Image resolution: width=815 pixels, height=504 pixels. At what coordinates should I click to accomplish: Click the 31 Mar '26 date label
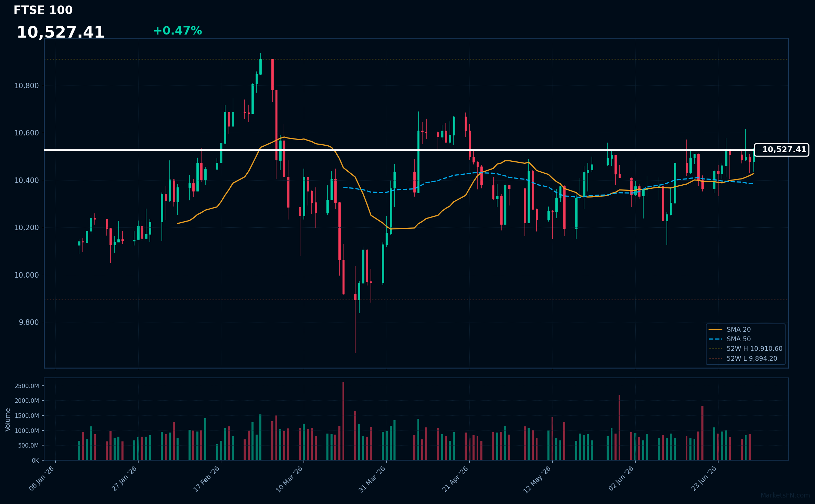pos(372,479)
